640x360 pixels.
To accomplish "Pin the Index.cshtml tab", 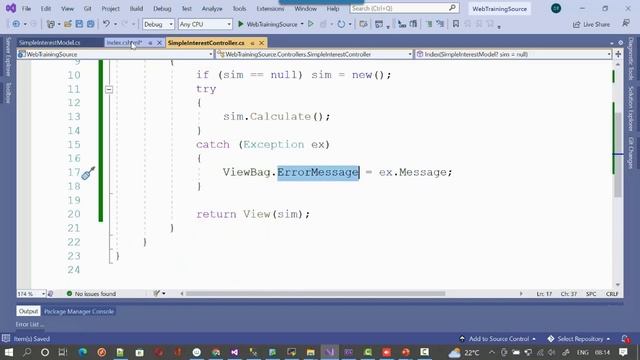I will (x=150, y=43).
